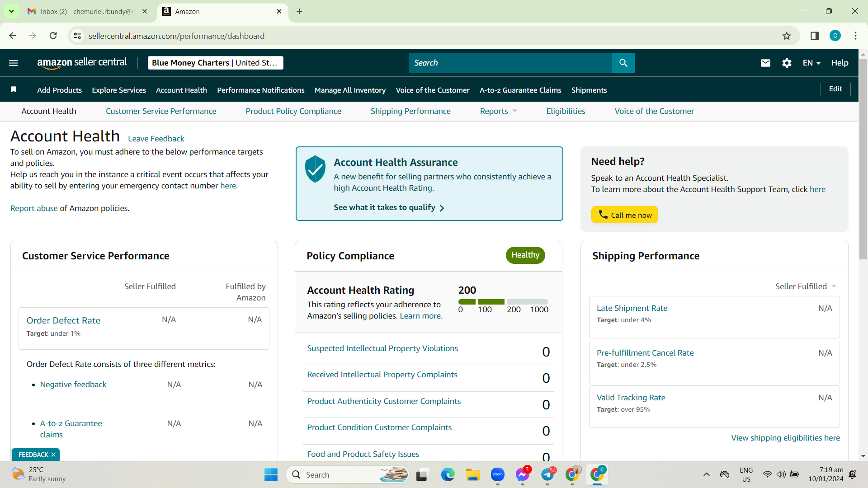Open A-to-z Guarantee Claims in navigation bar
The width and height of the screenshot is (868, 488).
coord(520,90)
